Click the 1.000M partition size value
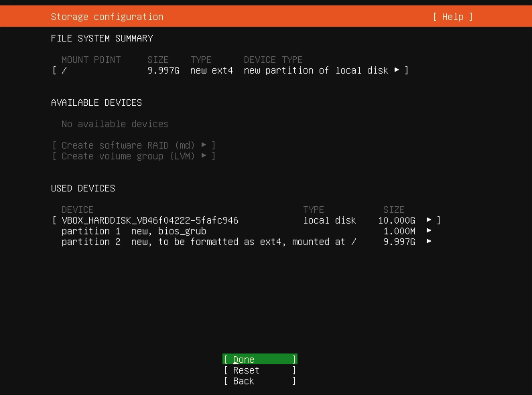The width and height of the screenshot is (532, 395). (x=399, y=231)
